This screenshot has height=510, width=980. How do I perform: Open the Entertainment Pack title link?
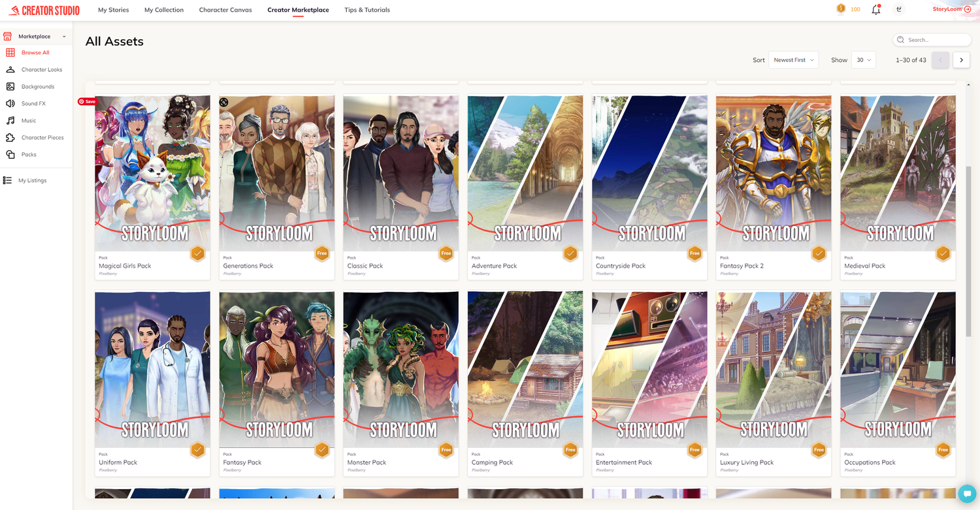point(624,462)
